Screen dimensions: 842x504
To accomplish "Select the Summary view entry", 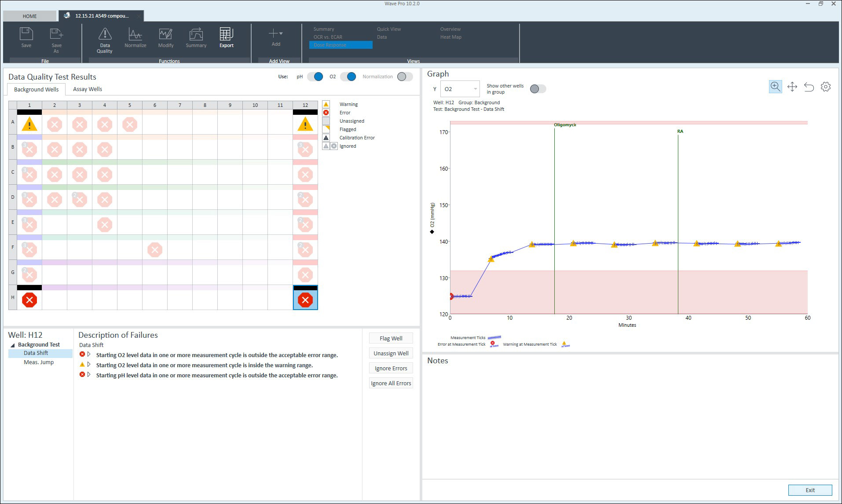I will pyautogui.click(x=324, y=29).
